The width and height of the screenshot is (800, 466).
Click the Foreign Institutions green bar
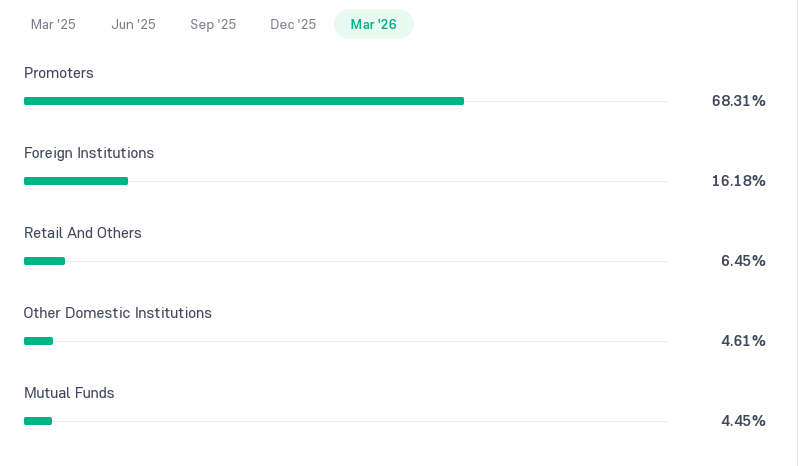pos(76,181)
